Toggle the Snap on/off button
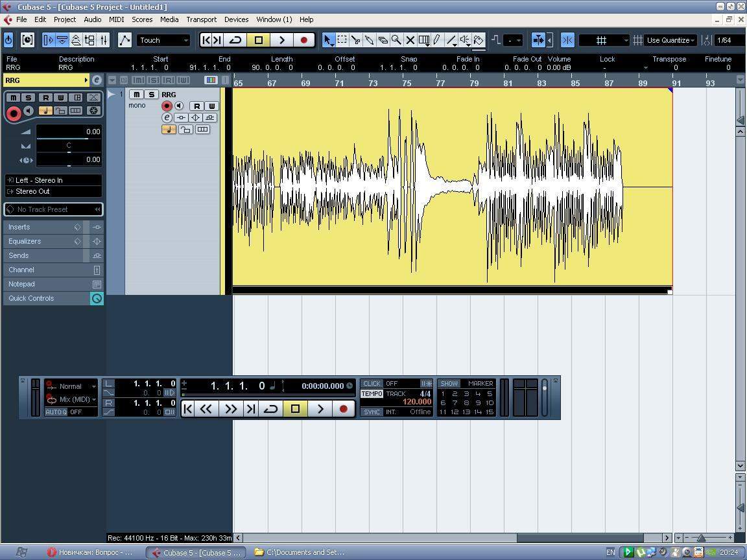The height and width of the screenshot is (560, 747). (x=567, y=40)
